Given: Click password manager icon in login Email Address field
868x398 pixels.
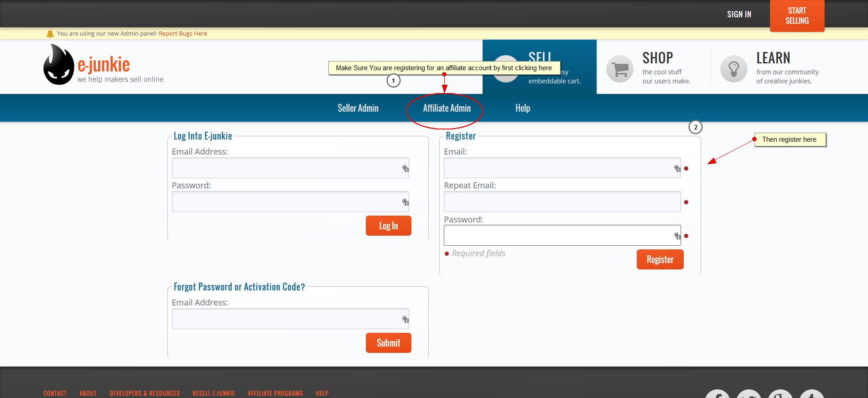Looking at the screenshot, I should pyautogui.click(x=405, y=168).
